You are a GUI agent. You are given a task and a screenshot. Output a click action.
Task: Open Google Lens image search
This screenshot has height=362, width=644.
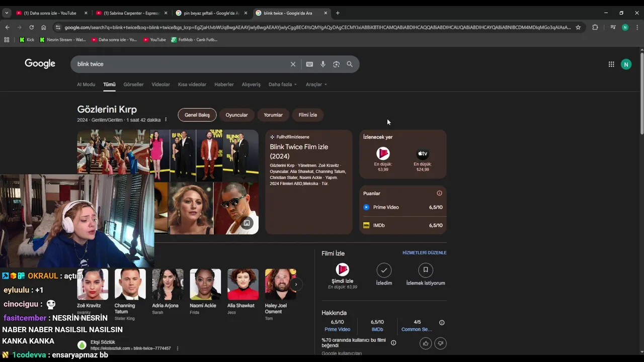click(336, 64)
